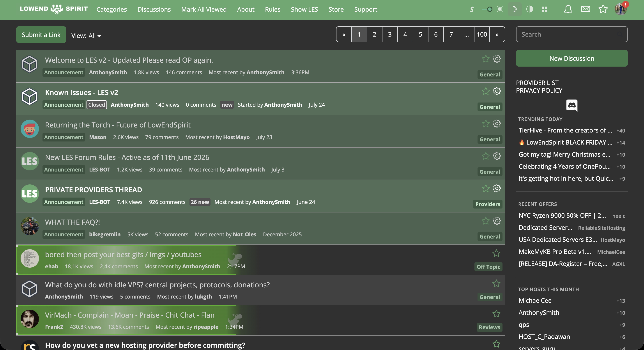Bookmark the WHAT THE FAQ?! thread
This screenshot has width=644, height=350.
485,221
